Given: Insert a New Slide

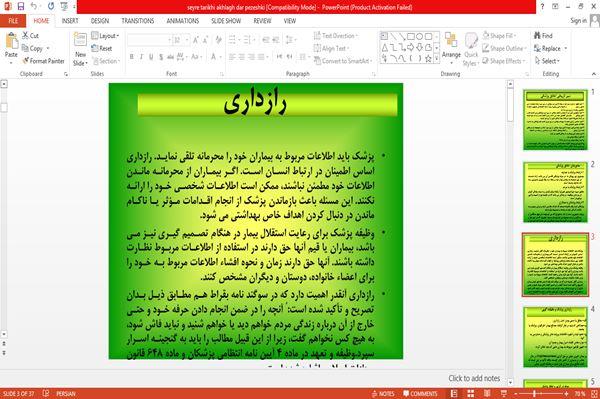Looking at the screenshot, I should click(80, 50).
